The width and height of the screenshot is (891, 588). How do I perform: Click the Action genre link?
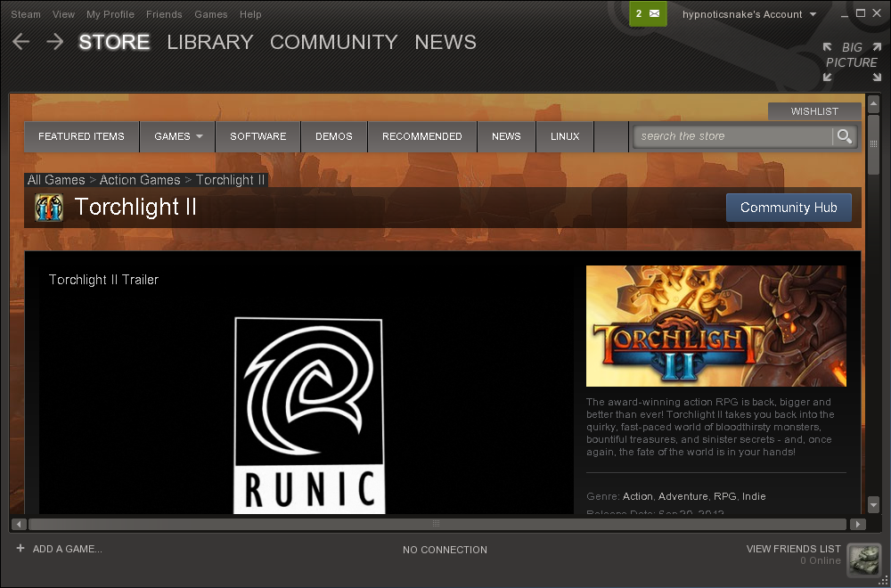tap(638, 496)
